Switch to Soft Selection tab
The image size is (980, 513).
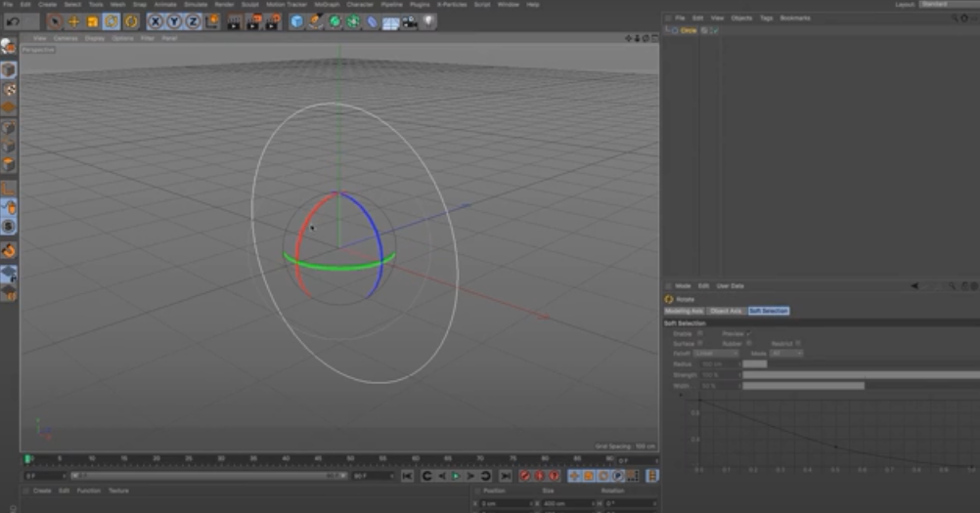point(769,311)
